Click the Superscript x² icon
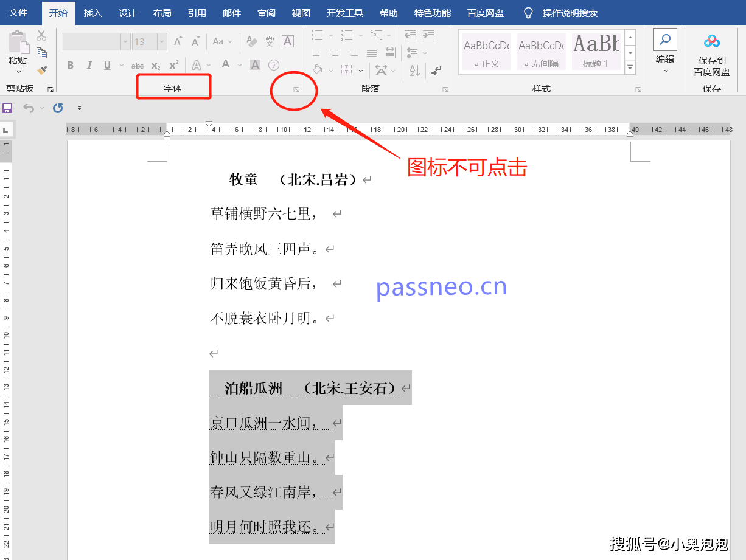 [x=173, y=65]
